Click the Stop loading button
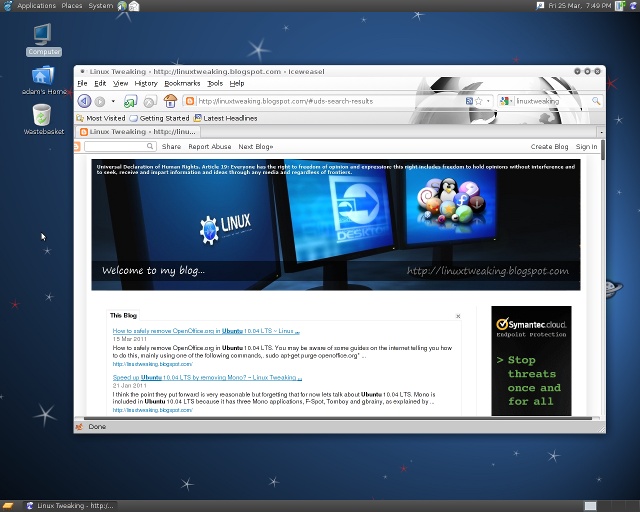Image resolution: width=640 pixels, height=512 pixels. point(150,101)
